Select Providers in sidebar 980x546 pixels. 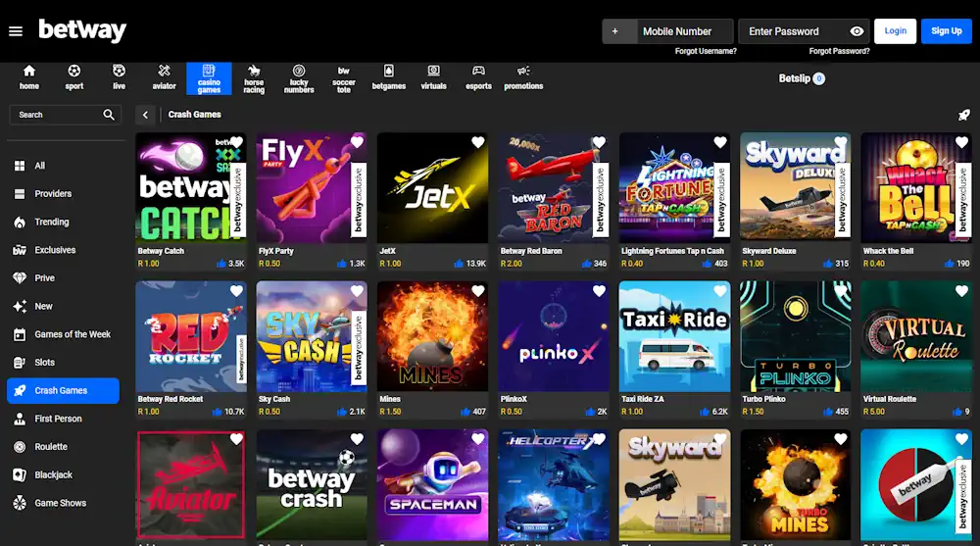pyautogui.click(x=63, y=194)
